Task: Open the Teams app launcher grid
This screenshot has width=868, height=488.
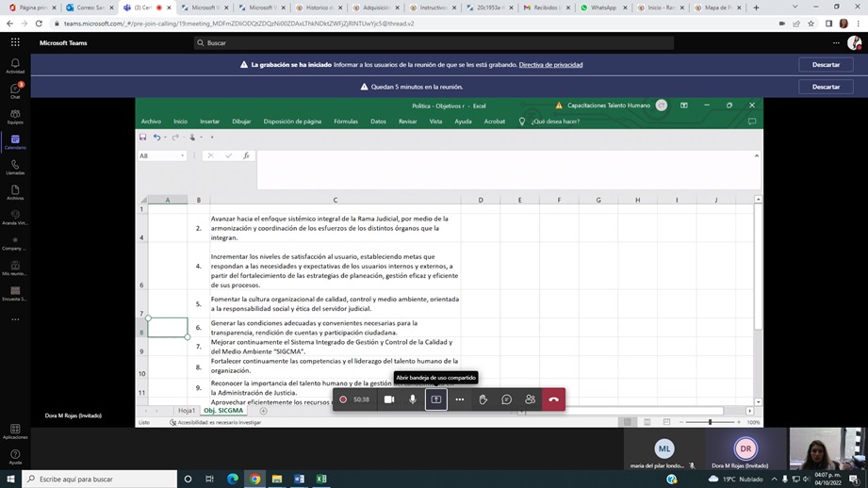Action: pyautogui.click(x=15, y=42)
